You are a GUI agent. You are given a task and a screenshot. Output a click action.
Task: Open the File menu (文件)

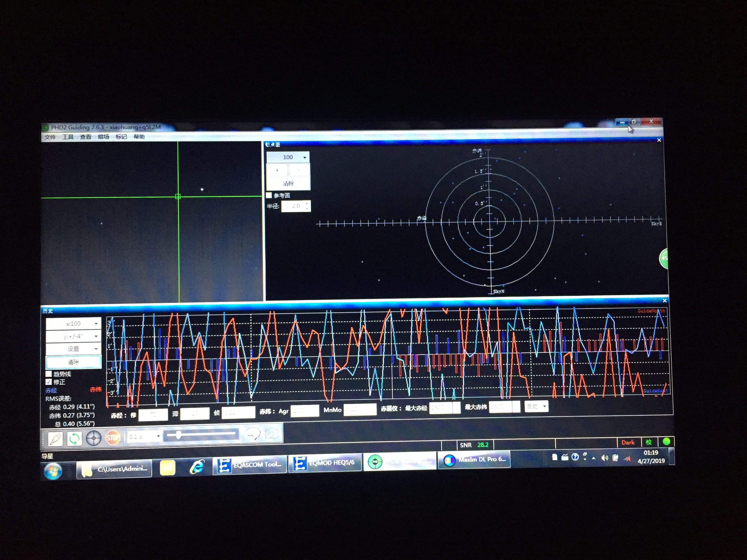pos(50,137)
